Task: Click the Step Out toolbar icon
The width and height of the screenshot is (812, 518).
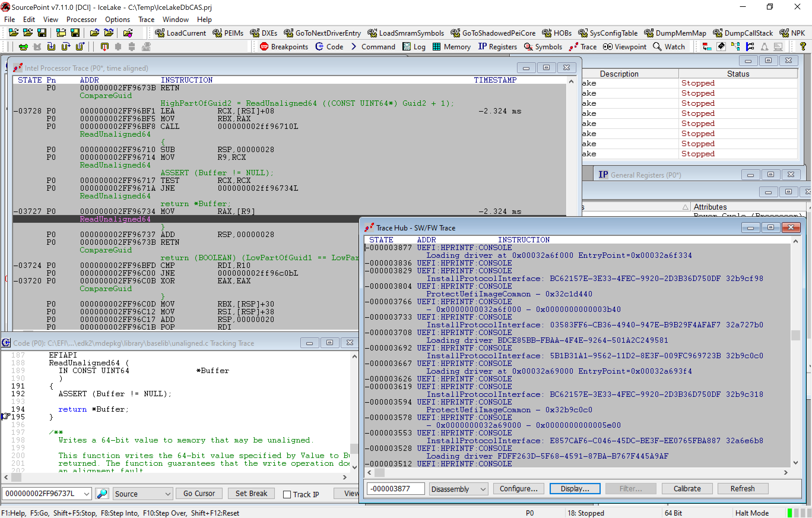Action: point(80,47)
